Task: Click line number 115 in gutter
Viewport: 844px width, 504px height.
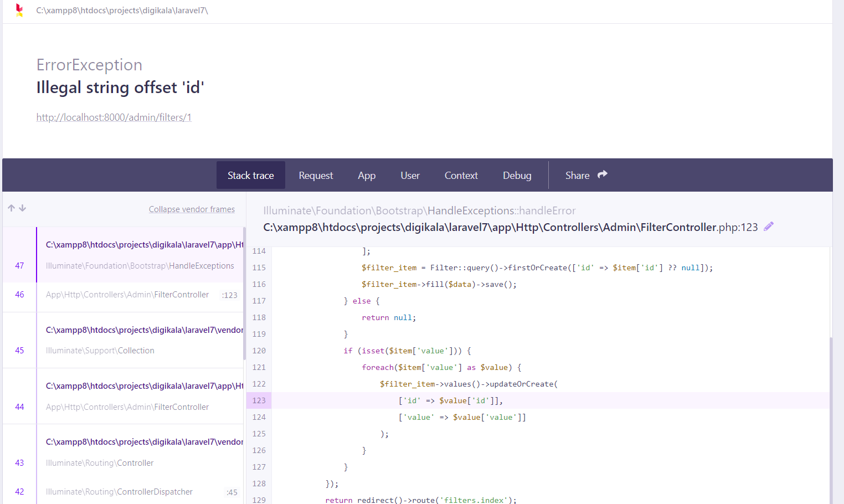Action: pos(259,268)
